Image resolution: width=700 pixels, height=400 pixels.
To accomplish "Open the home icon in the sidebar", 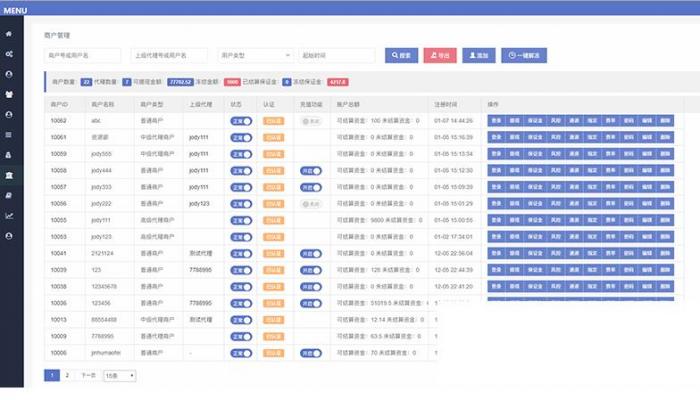I will pos(9,34).
